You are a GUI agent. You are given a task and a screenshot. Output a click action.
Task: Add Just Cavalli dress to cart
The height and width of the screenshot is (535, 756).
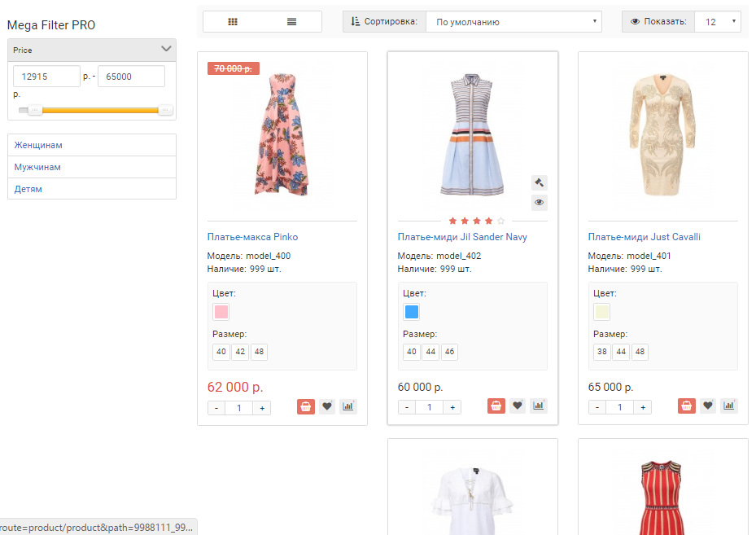click(x=687, y=406)
